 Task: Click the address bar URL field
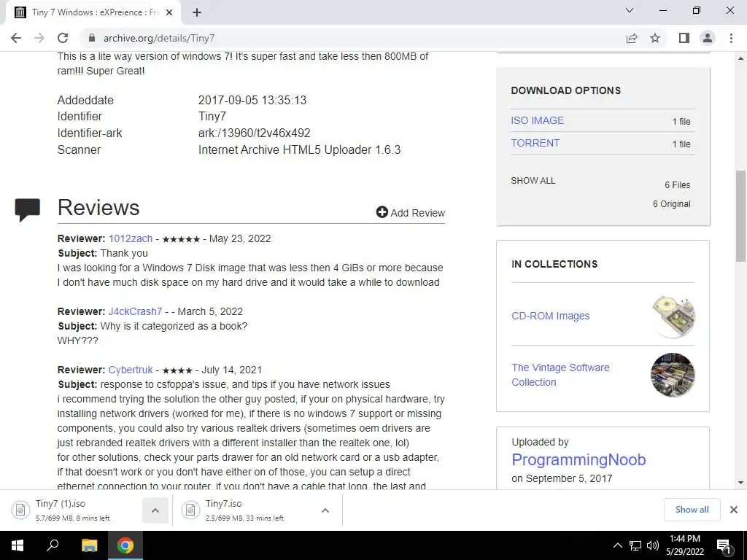pos(352,38)
